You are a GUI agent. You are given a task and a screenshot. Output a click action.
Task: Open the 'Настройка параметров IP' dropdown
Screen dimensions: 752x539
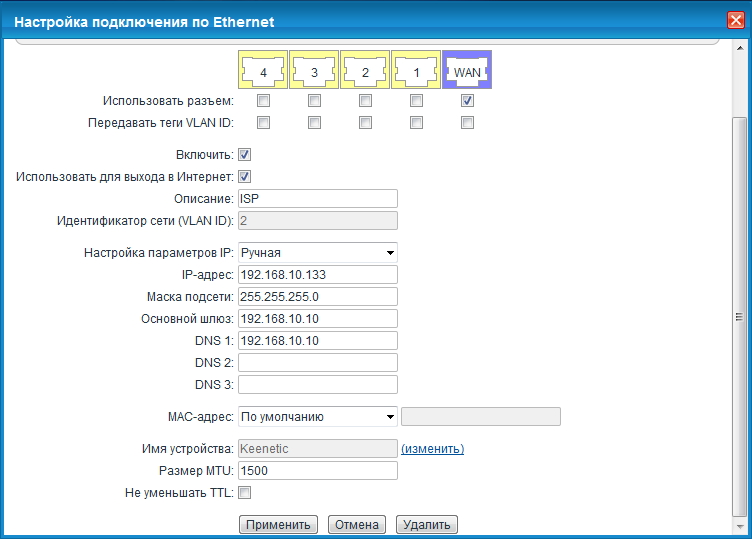click(x=318, y=253)
